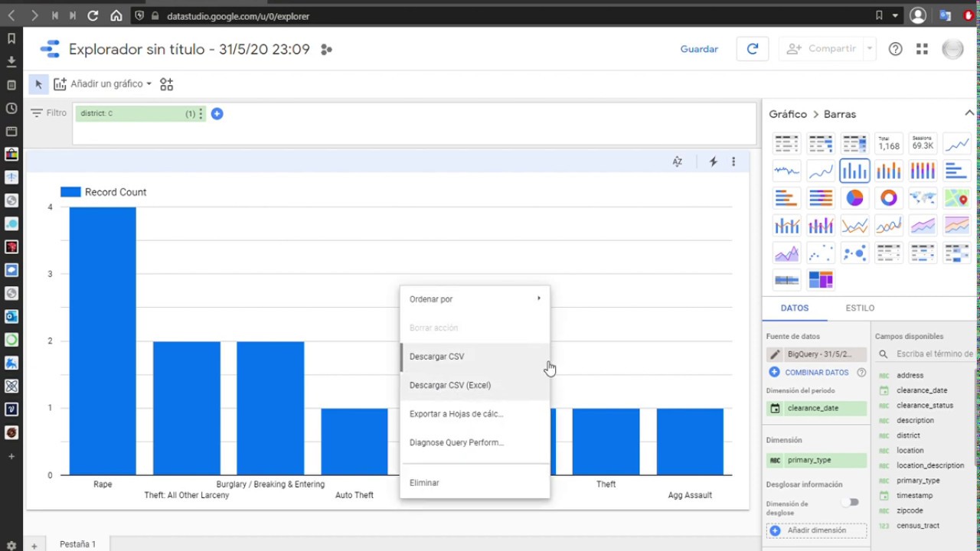980x551 pixels.
Task: Click the refresh data button
Action: 753,49
